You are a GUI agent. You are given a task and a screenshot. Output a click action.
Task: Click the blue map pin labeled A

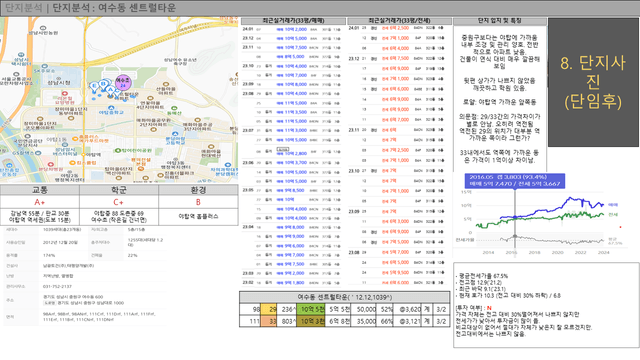pyautogui.click(x=111, y=90)
